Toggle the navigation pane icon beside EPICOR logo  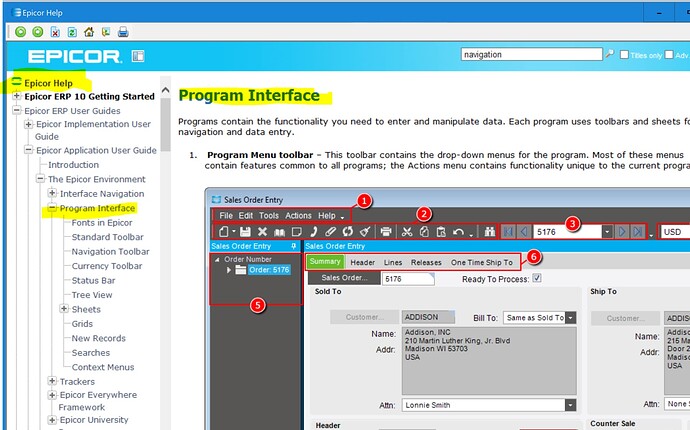click(138, 56)
